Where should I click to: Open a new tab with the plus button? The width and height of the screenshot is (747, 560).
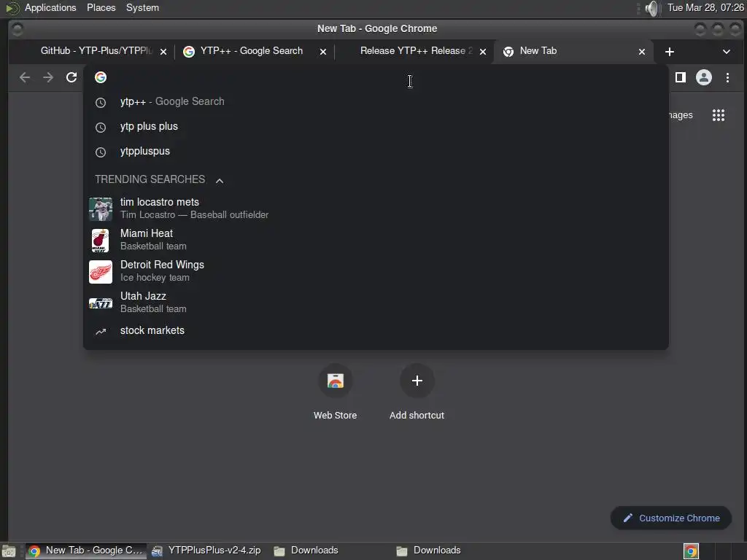(670, 52)
